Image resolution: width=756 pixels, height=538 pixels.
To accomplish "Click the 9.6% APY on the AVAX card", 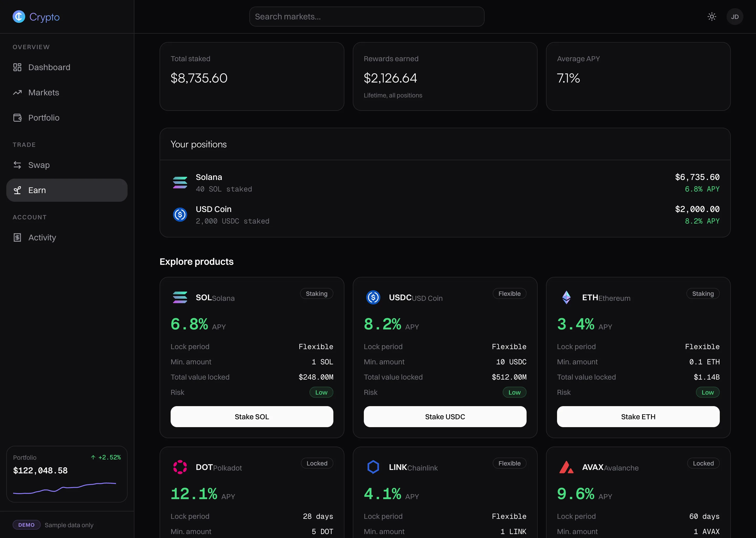I will [576, 494].
